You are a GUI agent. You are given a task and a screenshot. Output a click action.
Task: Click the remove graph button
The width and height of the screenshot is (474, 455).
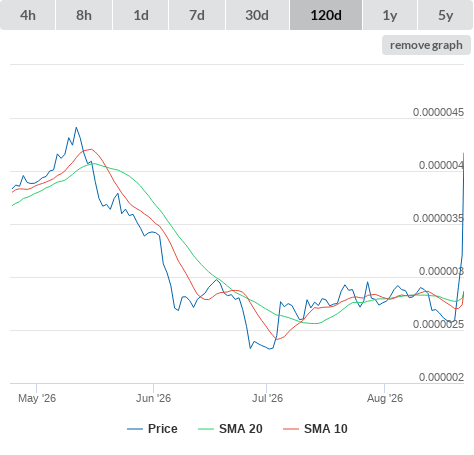point(426,45)
